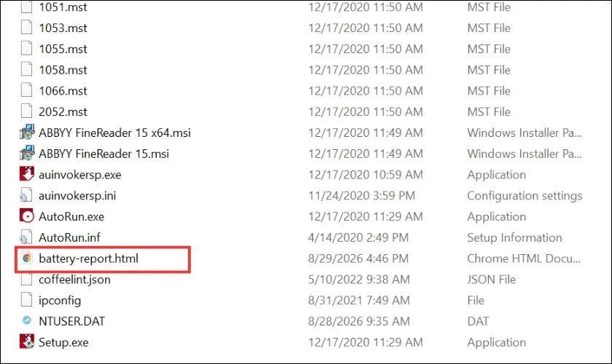Select the battery-report.html Chrome icon
Image resolution: width=612 pixels, height=364 pixels.
27,258
